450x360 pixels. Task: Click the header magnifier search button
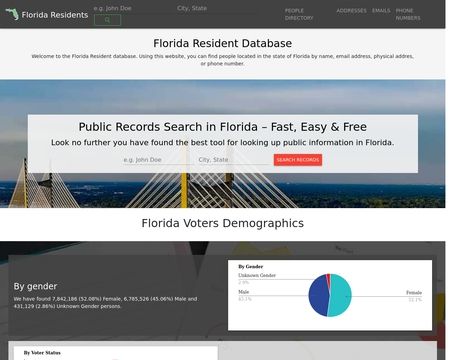pos(107,20)
